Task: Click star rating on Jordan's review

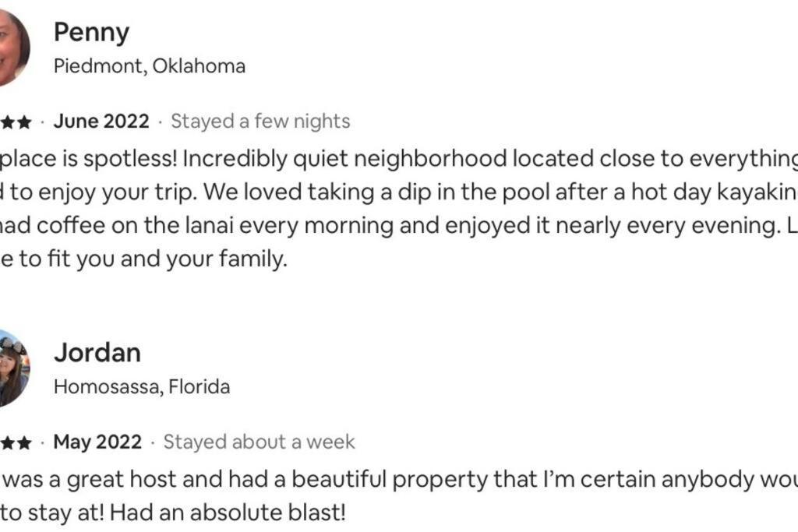Action: point(16,443)
